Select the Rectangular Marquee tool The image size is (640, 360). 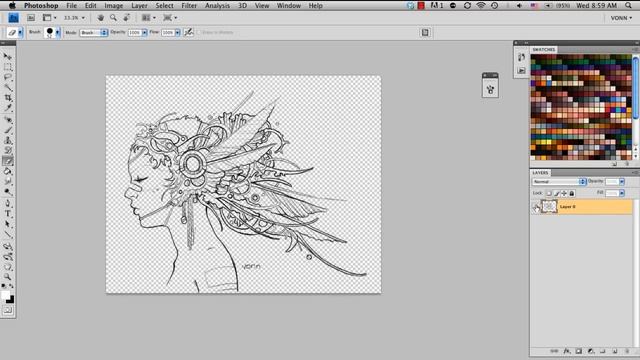click(x=7, y=67)
